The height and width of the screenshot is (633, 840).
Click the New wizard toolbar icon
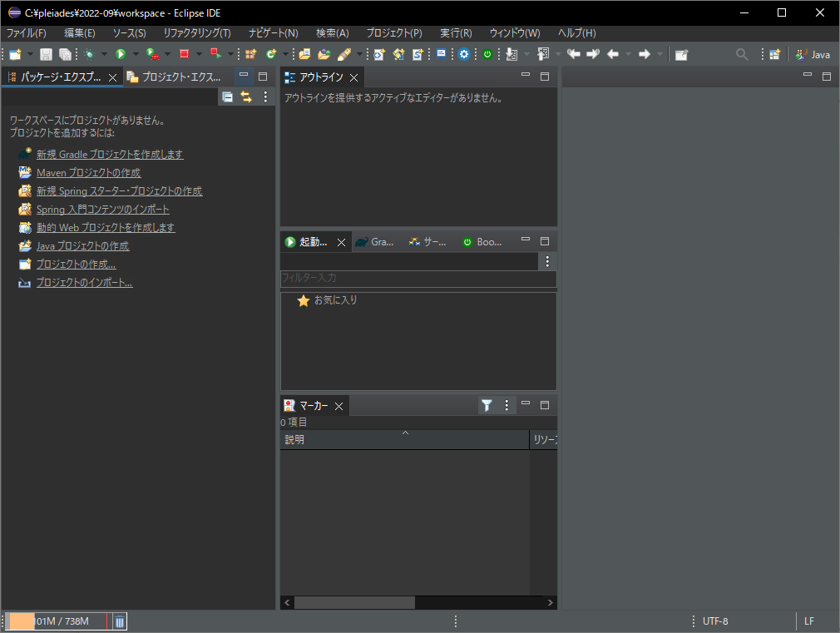click(15, 54)
